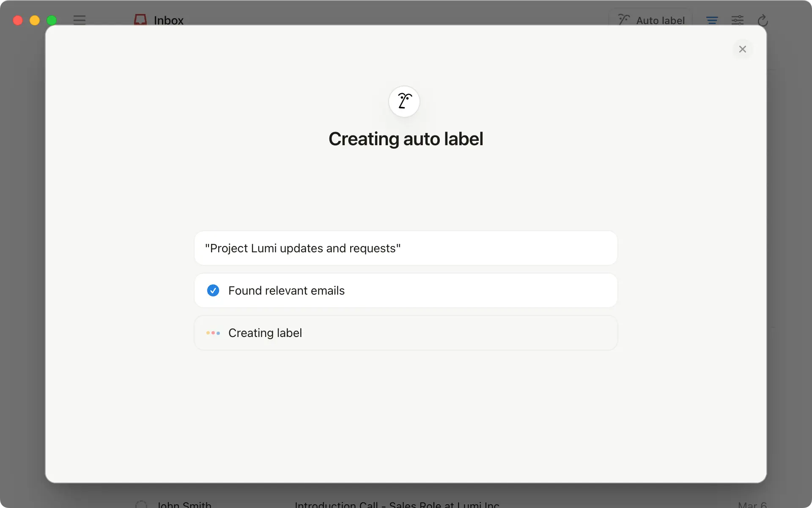Viewport: 812px width, 508px height.
Task: Open the John Smith email sender
Action: click(184, 504)
